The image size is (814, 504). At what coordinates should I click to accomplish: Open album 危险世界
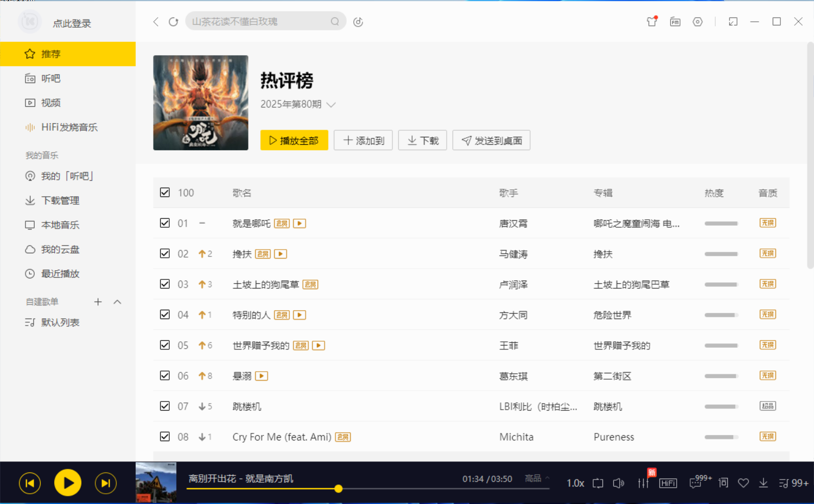(613, 315)
